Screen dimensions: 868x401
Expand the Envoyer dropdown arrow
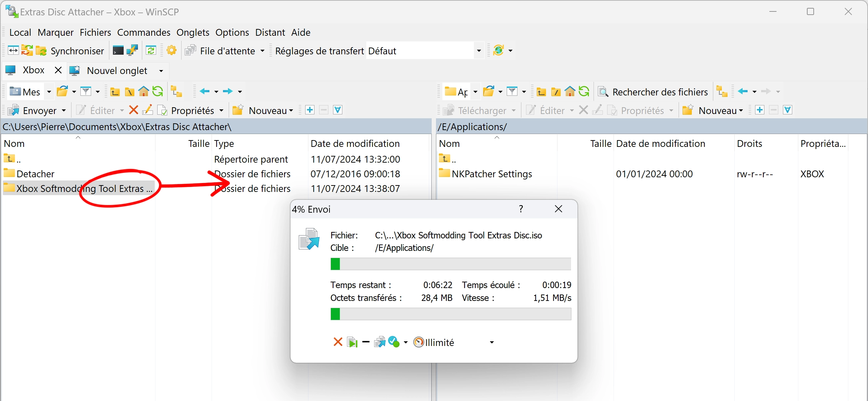pos(64,110)
